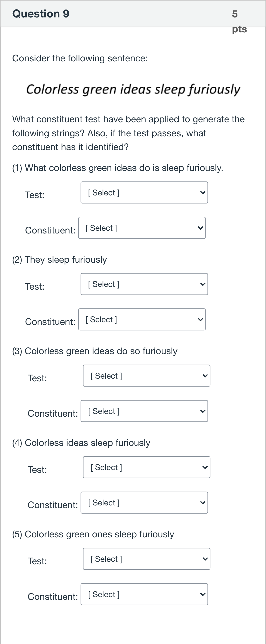Open the Test dropdown for string (2)
Viewport: 266px width, 644px height.
(x=144, y=284)
